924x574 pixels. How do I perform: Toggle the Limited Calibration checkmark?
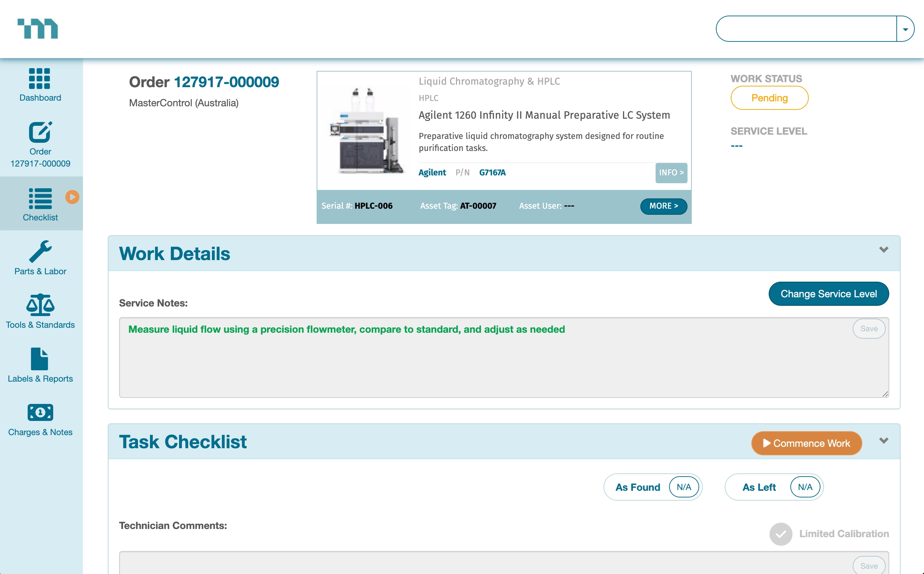(780, 534)
